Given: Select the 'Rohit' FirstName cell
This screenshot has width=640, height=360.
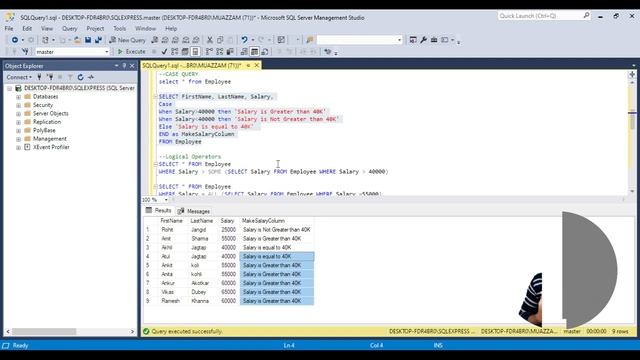Looking at the screenshot, I should click(x=172, y=230).
